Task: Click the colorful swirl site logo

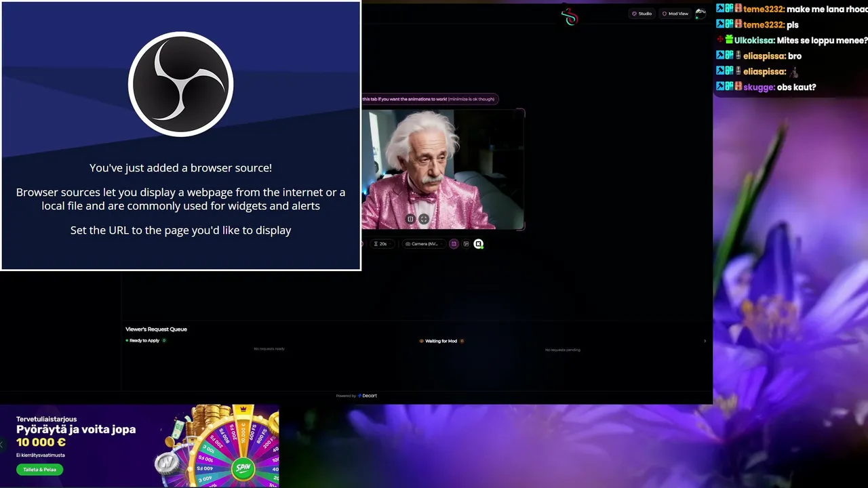Action: coord(570,18)
